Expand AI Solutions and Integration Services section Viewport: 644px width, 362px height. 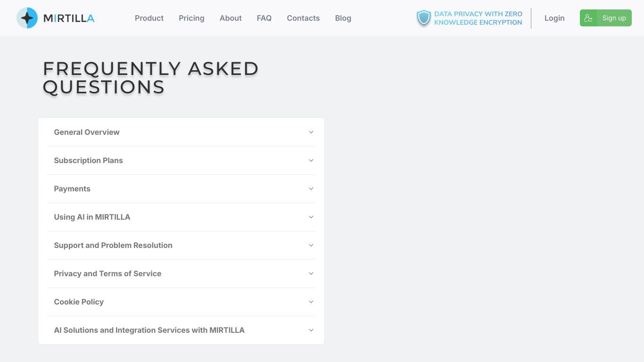181,330
